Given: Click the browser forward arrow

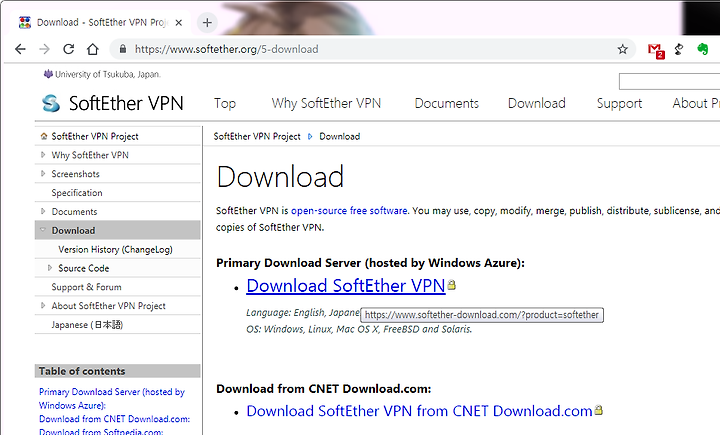Looking at the screenshot, I should click(45, 49).
